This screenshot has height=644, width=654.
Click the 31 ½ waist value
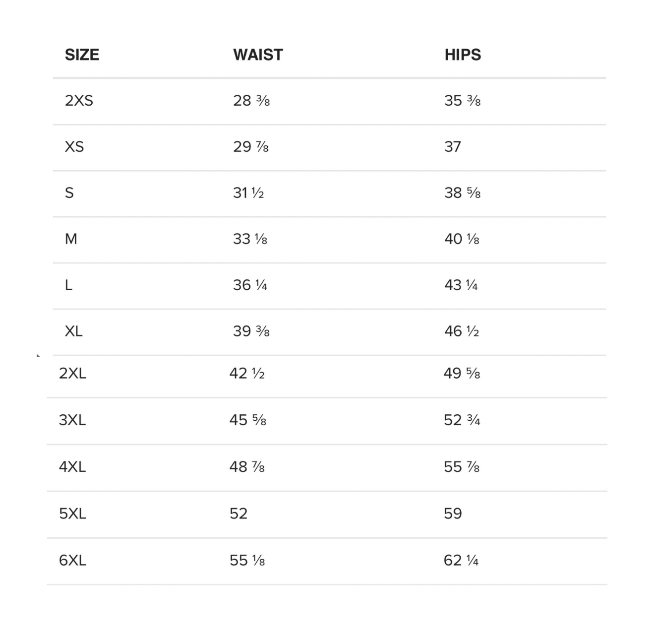(x=248, y=193)
